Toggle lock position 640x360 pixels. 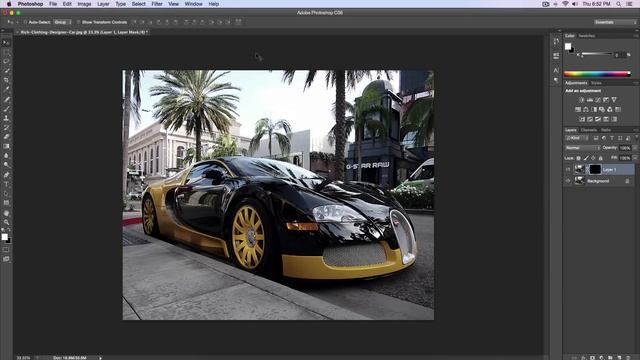coord(593,158)
